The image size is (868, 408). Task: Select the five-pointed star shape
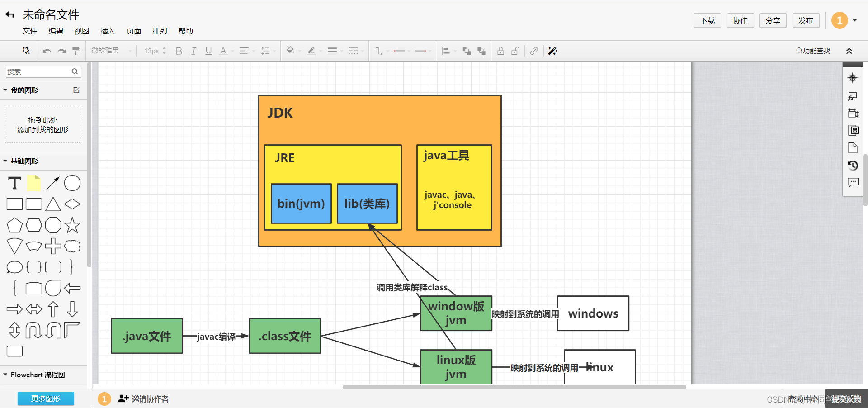click(72, 225)
